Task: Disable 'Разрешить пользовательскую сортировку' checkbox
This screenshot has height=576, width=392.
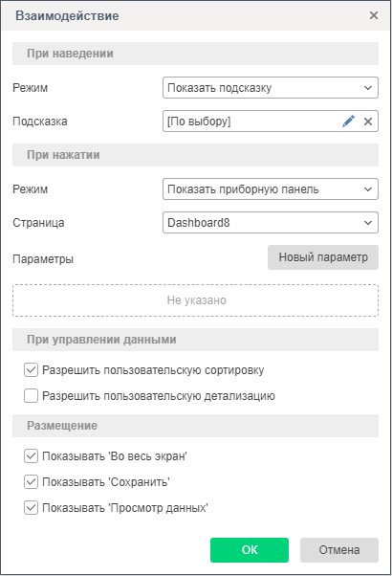Action: coord(31,370)
